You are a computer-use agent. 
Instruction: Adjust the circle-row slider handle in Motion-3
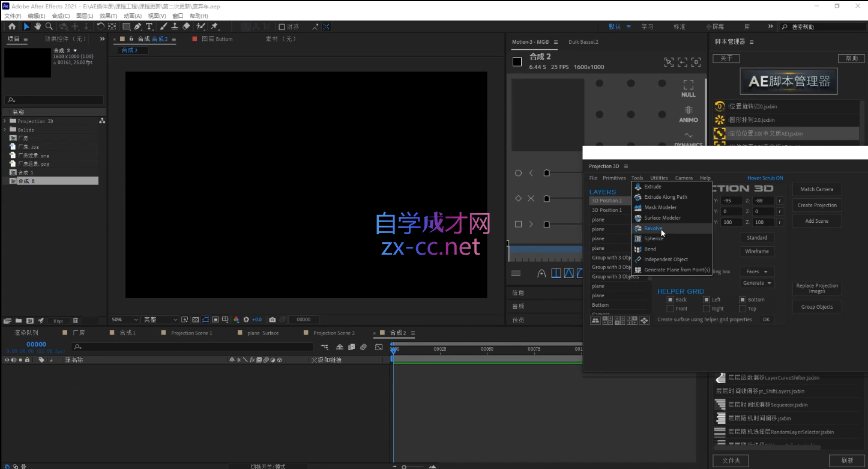[546, 173]
